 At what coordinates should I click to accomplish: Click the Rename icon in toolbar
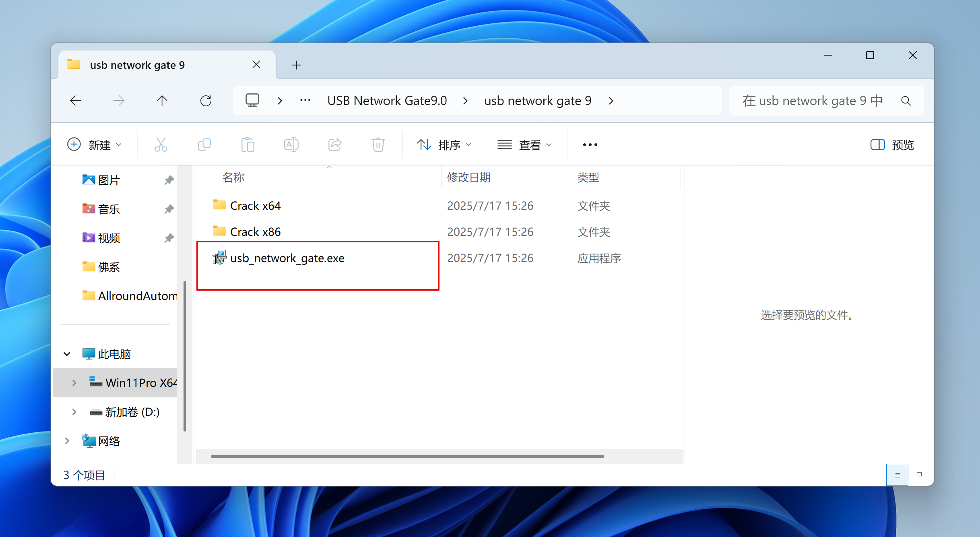coord(291,145)
